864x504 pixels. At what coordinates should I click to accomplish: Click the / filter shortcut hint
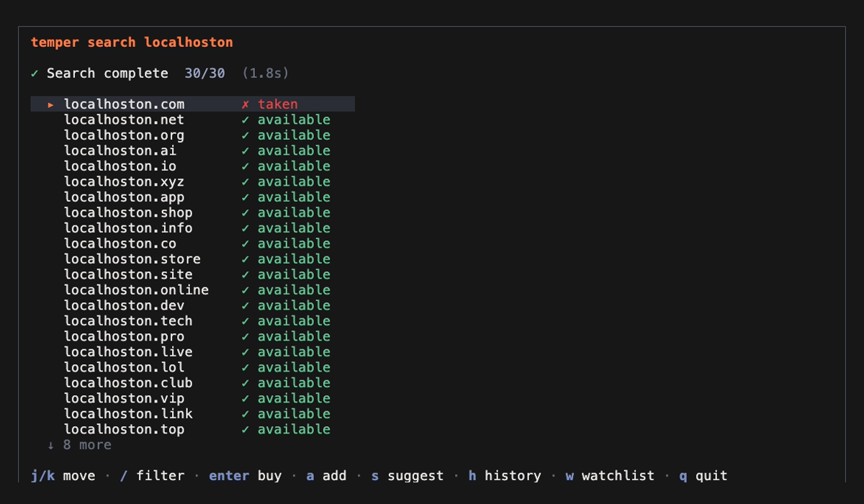tap(152, 476)
